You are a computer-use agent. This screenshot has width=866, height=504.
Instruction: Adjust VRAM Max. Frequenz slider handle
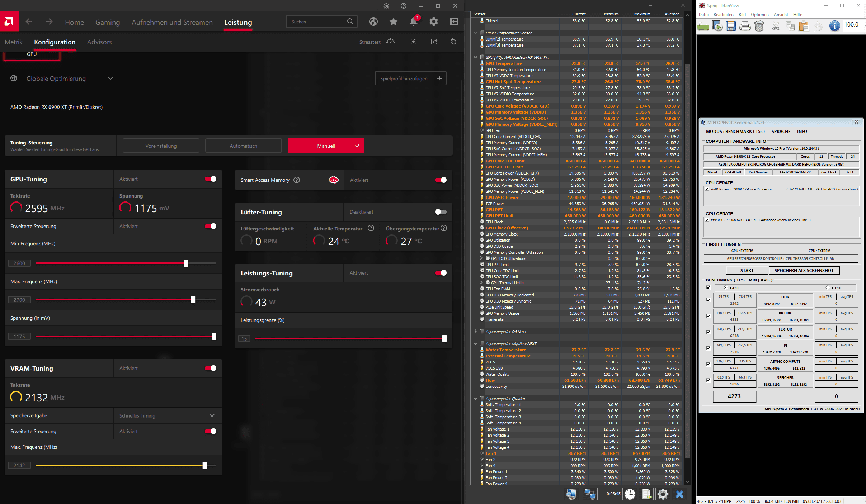(x=204, y=465)
